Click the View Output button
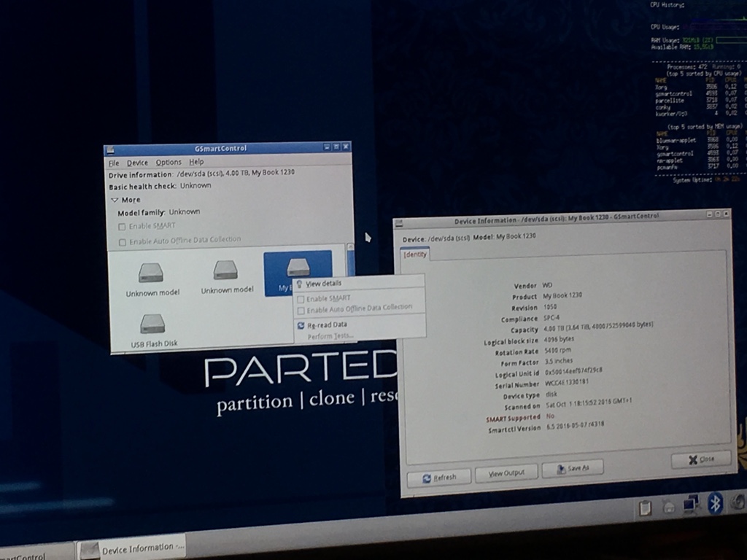Screen dimensions: 747x560 (506, 472)
